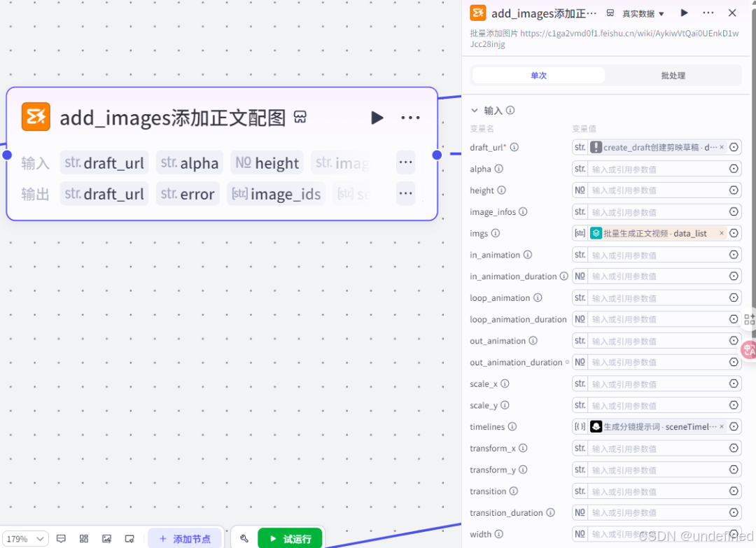Expand hidden input parameters on node card
This screenshot has height=548, width=756.
pyautogui.click(x=405, y=162)
